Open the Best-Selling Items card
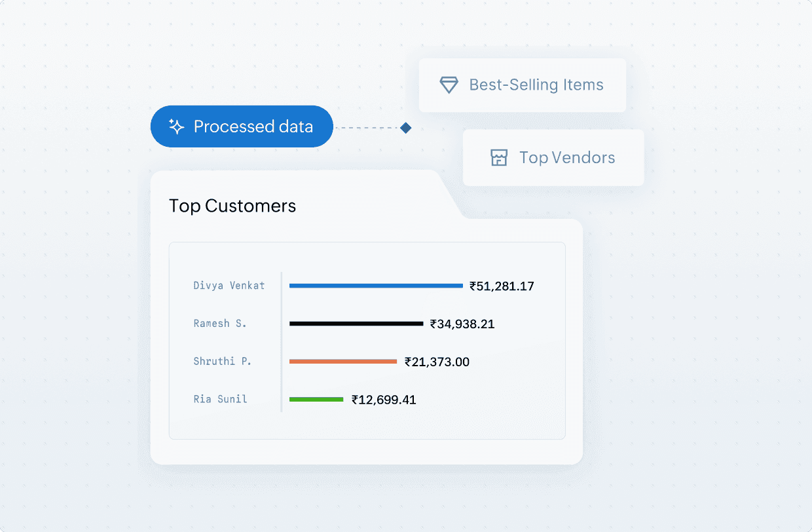The width and height of the screenshot is (812, 532). [x=523, y=85]
